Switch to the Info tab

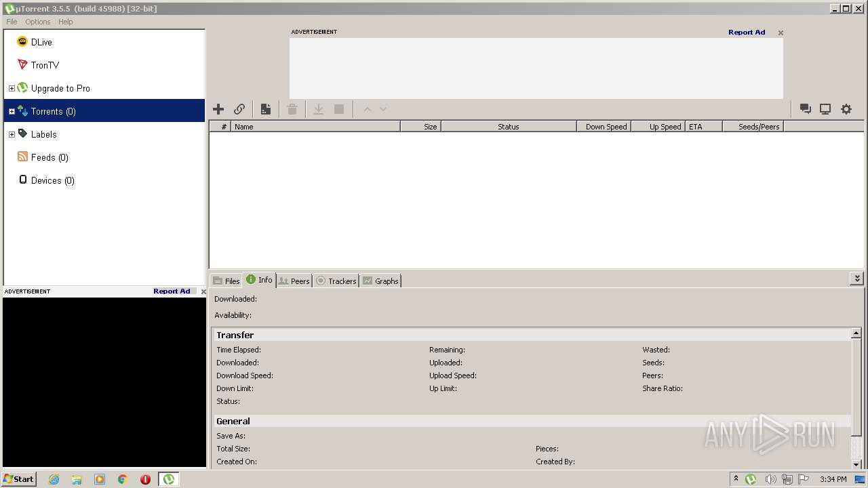click(259, 279)
